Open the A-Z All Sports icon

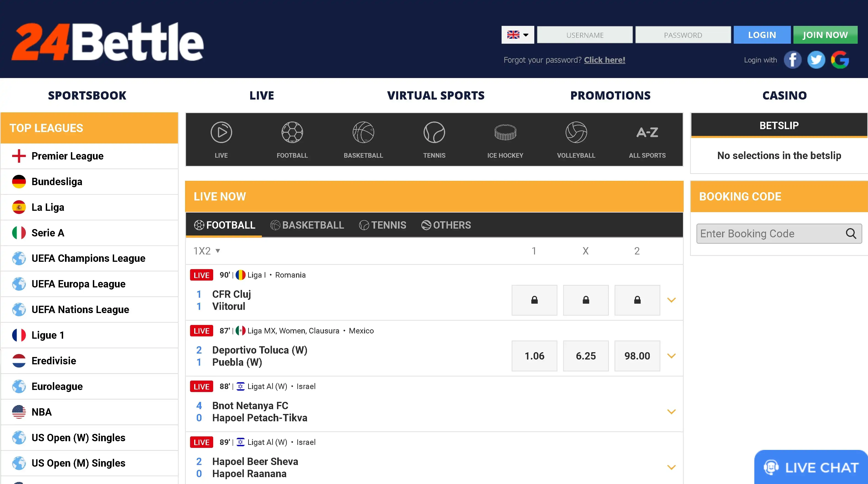pyautogui.click(x=647, y=132)
